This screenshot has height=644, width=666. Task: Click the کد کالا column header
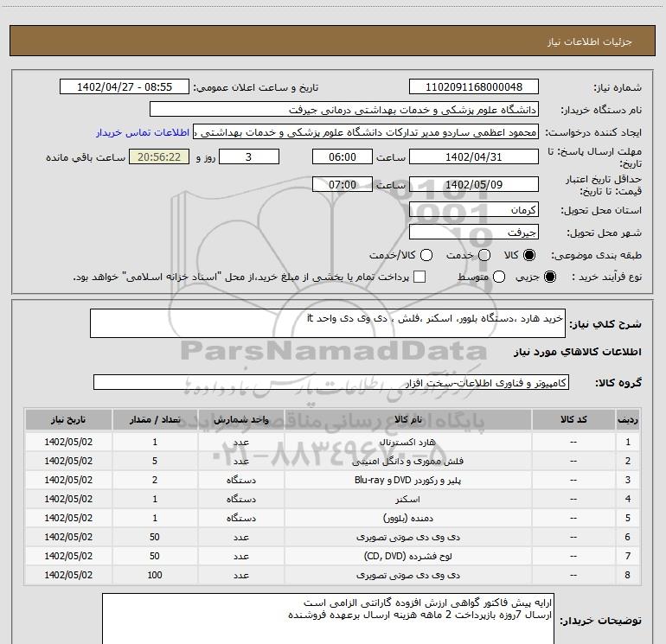(x=573, y=419)
